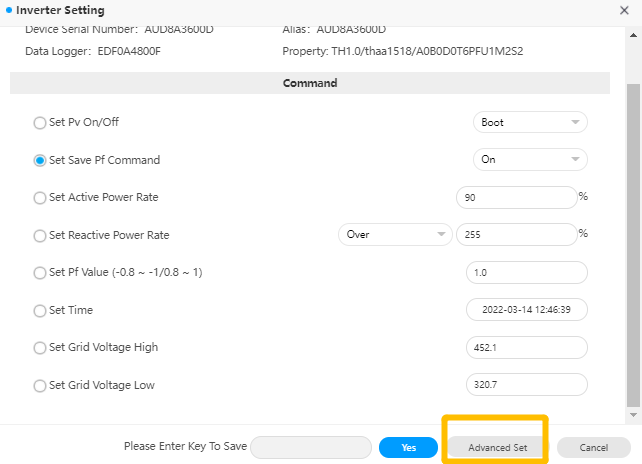Viewport: 642px width, 464px height.
Task: Choose the Set Pf Value radio button
Action: click(x=40, y=273)
